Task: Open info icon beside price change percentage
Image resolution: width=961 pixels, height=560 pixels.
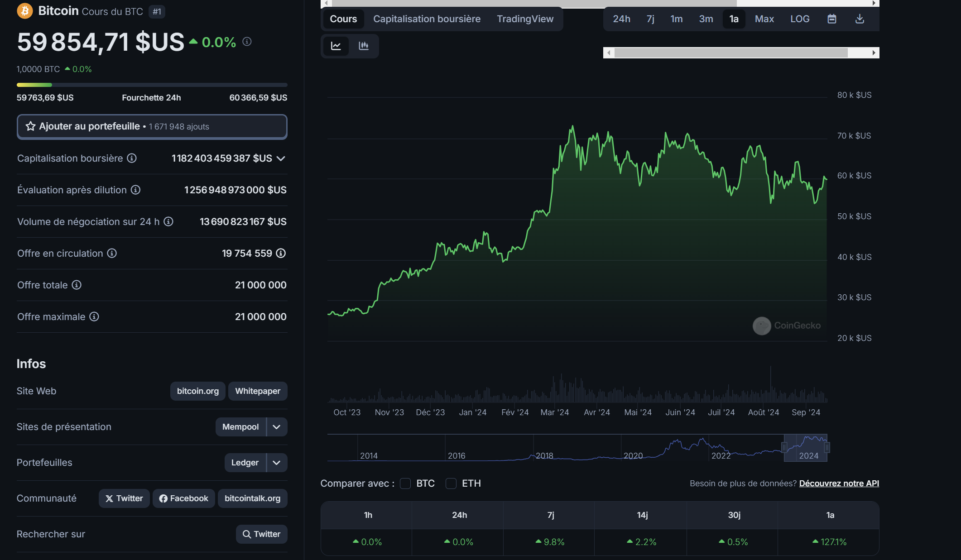Action: click(247, 42)
